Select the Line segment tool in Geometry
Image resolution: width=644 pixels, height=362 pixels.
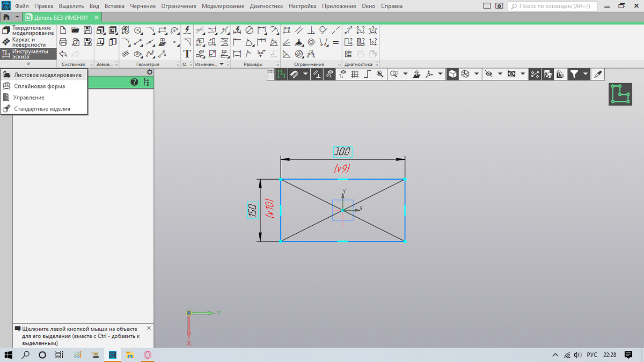pyautogui.click(x=138, y=42)
